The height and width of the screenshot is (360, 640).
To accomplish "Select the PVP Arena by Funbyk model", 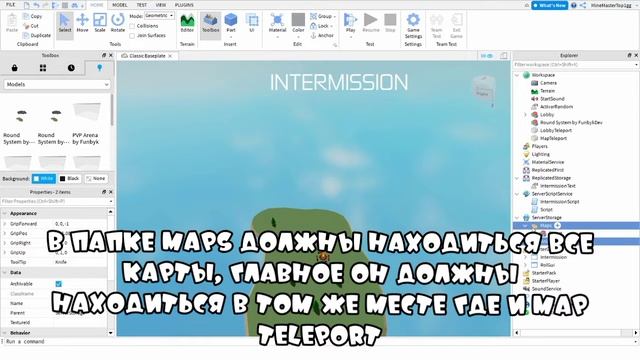I will (x=87, y=123).
